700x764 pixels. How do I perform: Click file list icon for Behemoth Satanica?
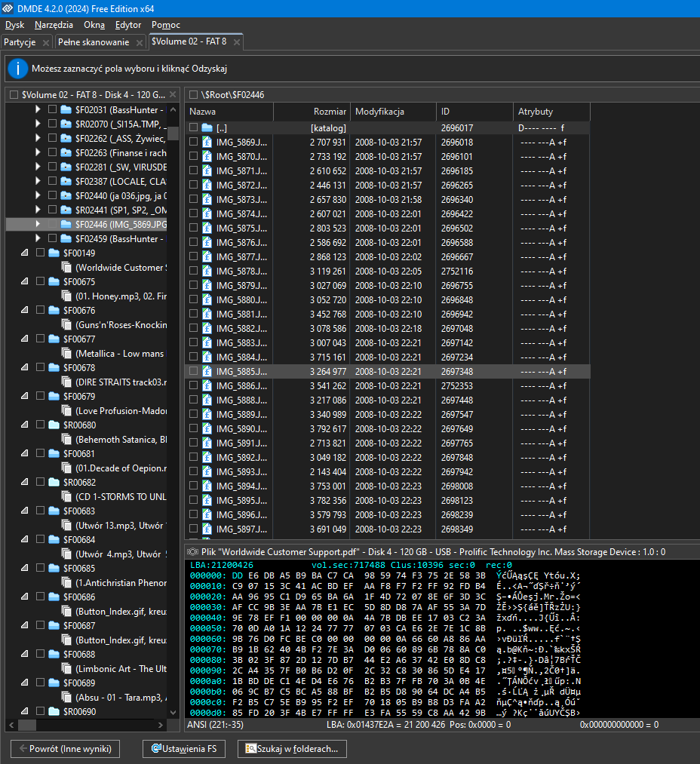[66, 439]
